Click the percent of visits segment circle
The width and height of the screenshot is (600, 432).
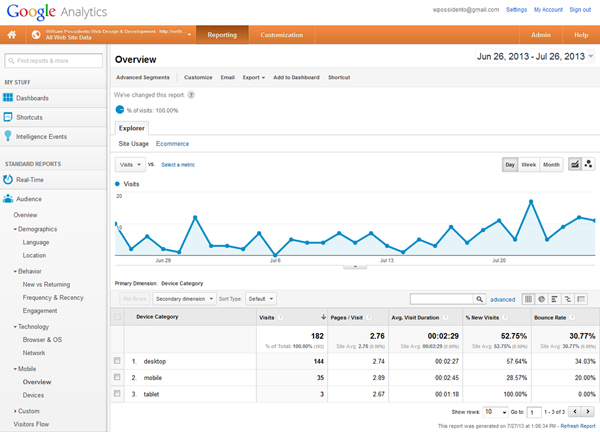120,110
